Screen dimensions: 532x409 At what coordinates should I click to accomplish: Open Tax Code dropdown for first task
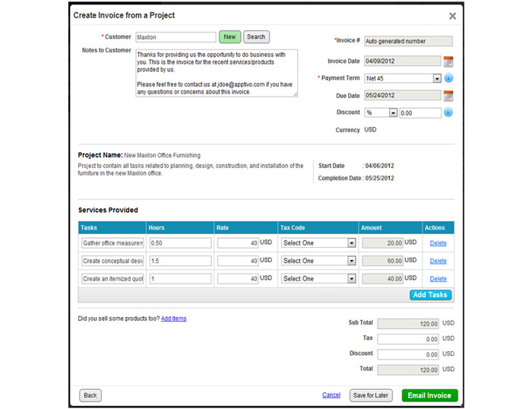coord(351,243)
